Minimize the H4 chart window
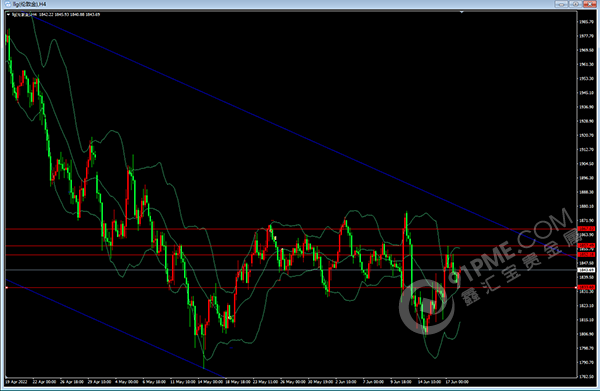 pyautogui.click(x=561, y=4)
